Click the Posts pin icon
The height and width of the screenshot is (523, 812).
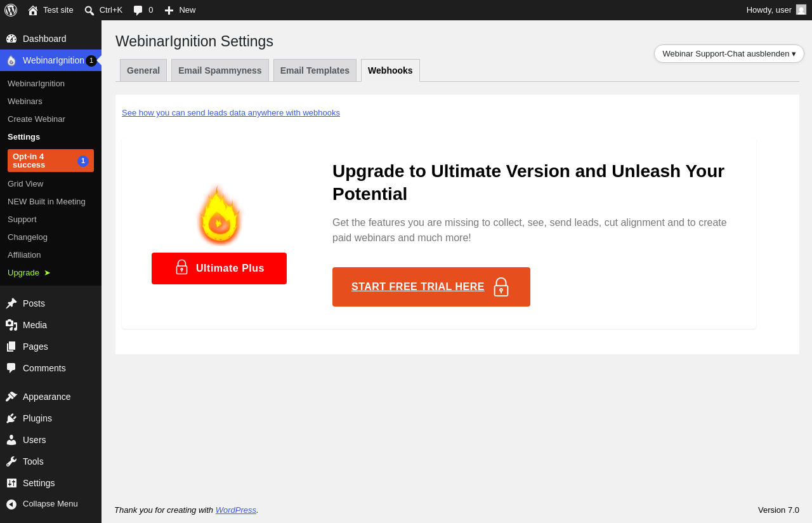11,303
